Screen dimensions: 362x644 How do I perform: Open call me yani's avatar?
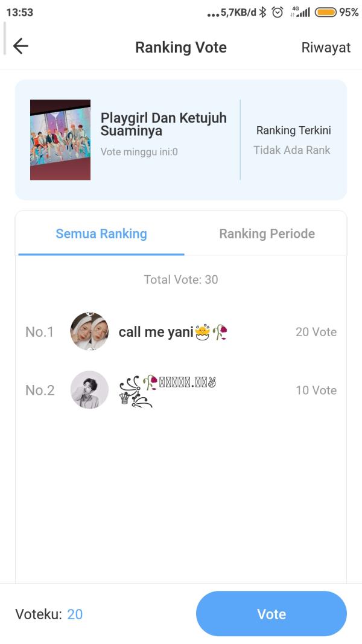(x=89, y=331)
